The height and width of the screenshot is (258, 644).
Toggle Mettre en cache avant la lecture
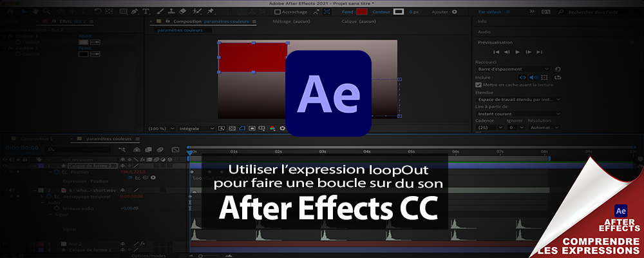coord(478,84)
